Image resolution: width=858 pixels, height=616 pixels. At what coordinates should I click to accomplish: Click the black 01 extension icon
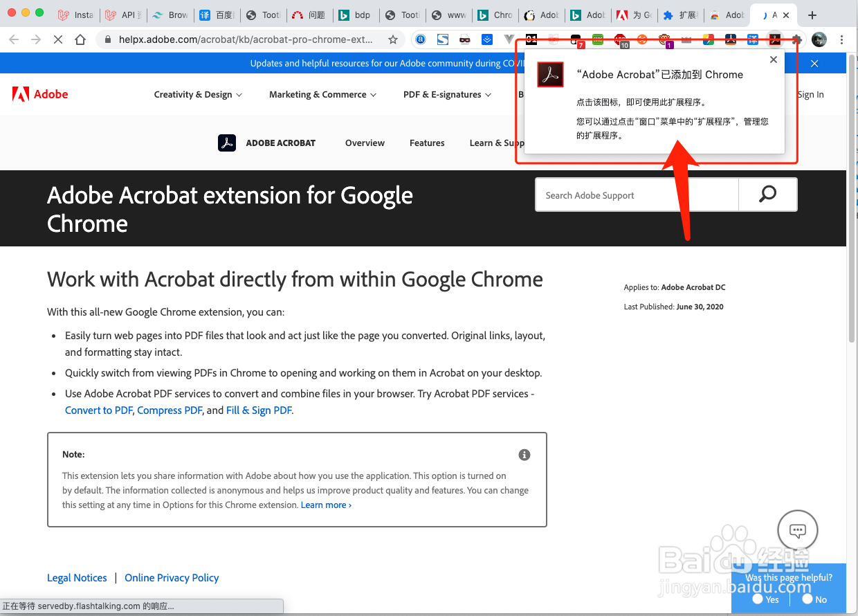531,39
